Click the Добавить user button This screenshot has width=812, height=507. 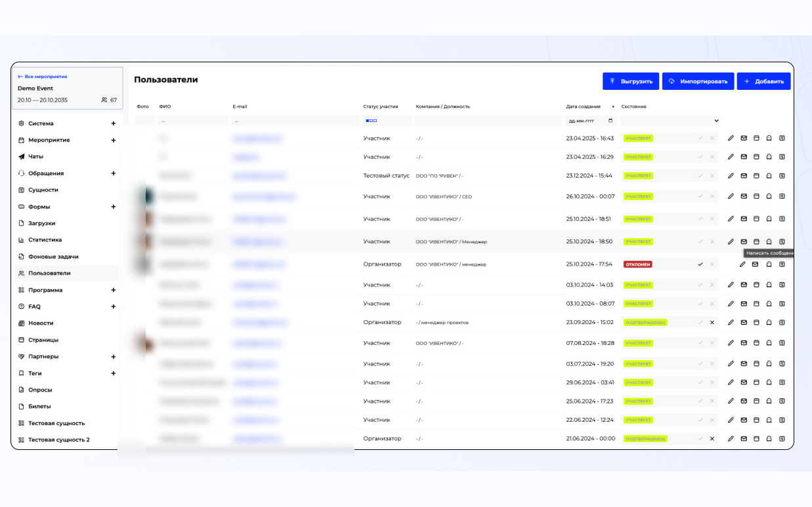click(763, 81)
